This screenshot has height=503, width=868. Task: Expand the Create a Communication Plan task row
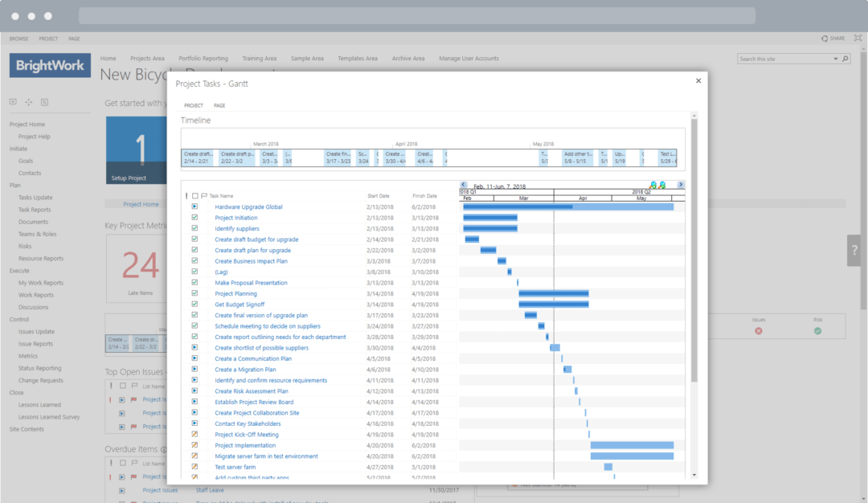[194, 358]
